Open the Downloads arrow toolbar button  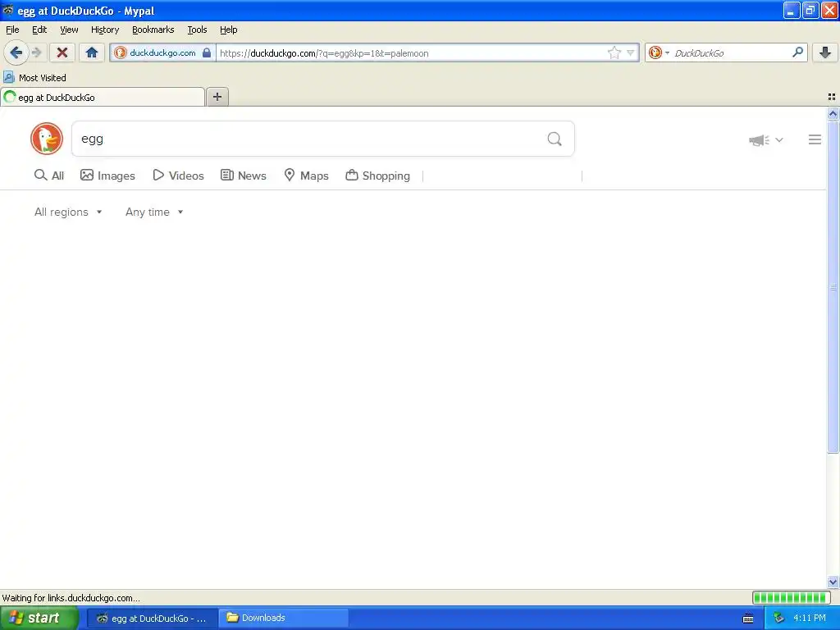[825, 52]
